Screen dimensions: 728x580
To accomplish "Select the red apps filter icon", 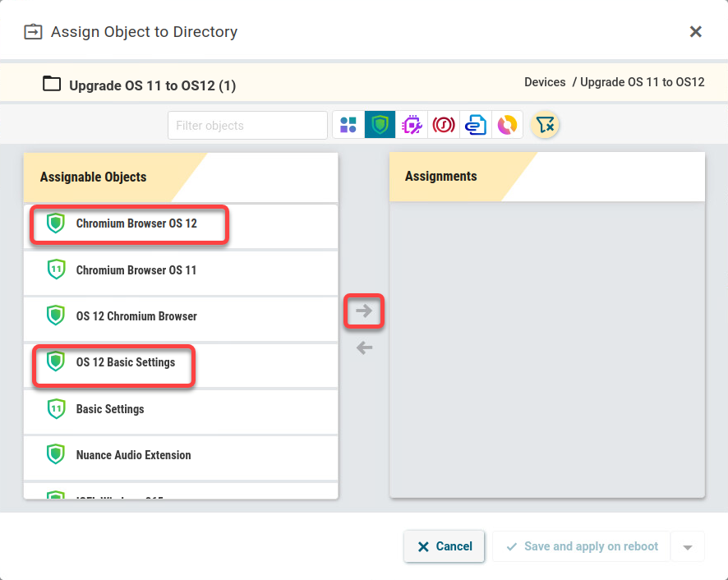I will coord(444,124).
